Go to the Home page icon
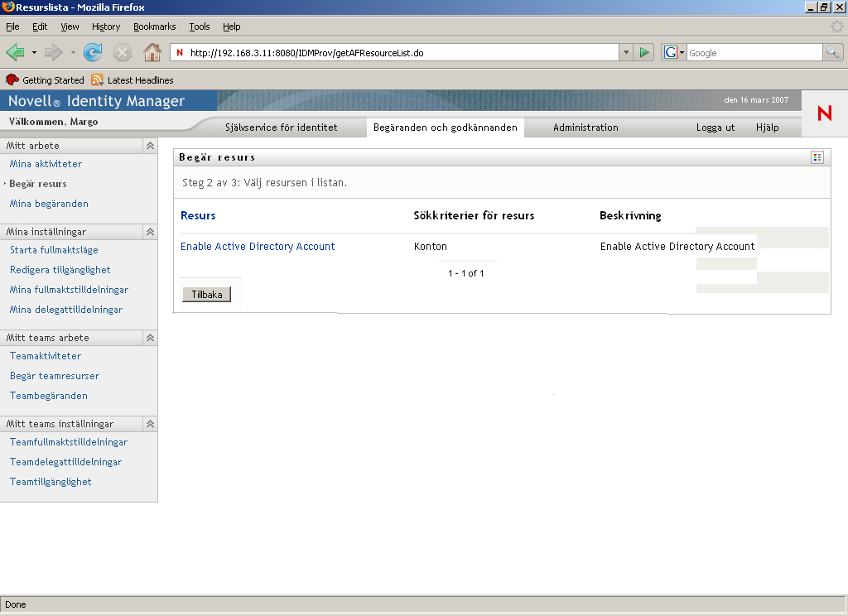 coord(152,52)
